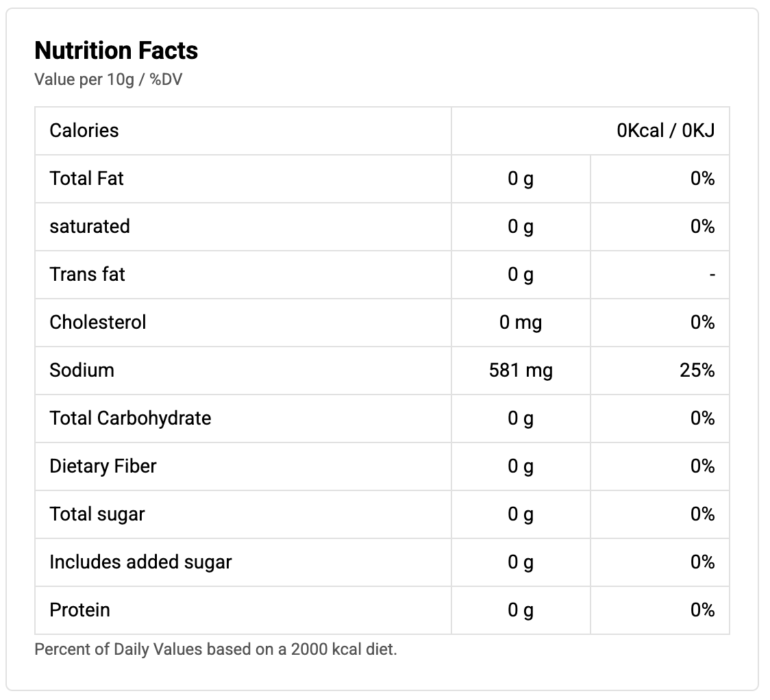Screen dimensions: 770x700
Task: Select the Protein row label
Action: tap(79, 610)
